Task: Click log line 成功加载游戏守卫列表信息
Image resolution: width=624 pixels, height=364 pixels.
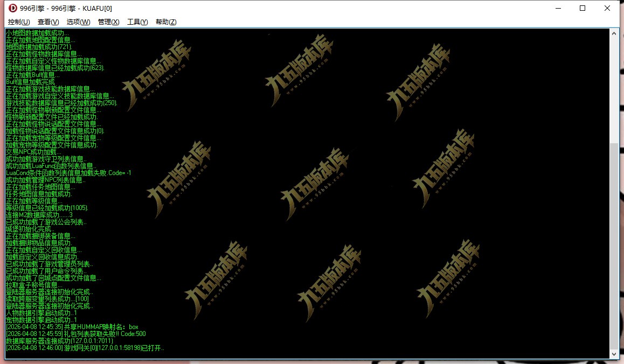Action: coord(46,159)
